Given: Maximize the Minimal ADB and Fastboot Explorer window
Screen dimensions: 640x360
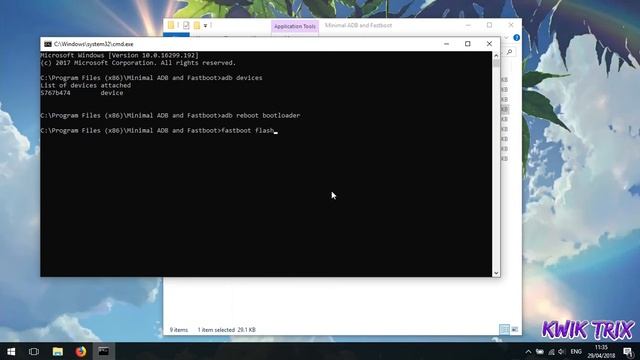Looking at the screenshot, I should point(489,25).
